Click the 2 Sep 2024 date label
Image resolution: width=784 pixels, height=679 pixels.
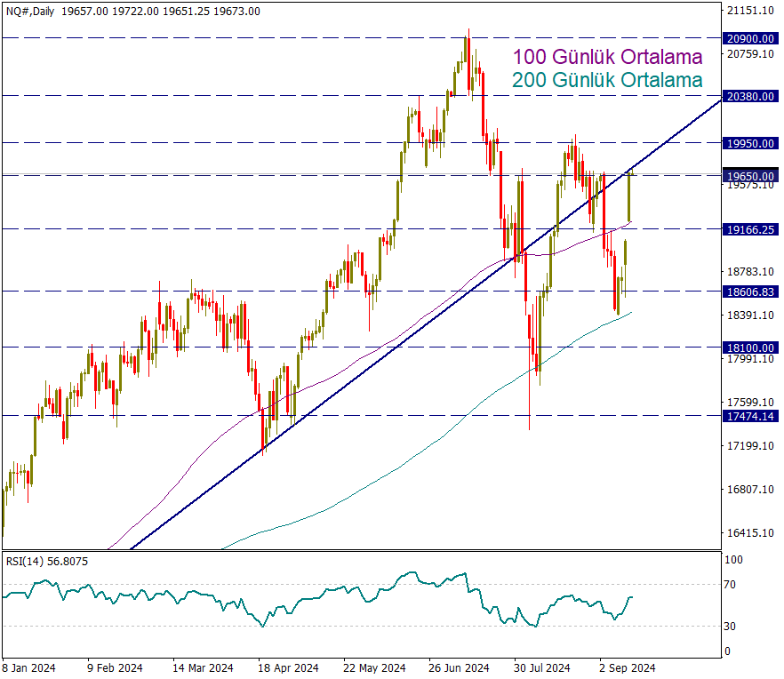click(627, 668)
